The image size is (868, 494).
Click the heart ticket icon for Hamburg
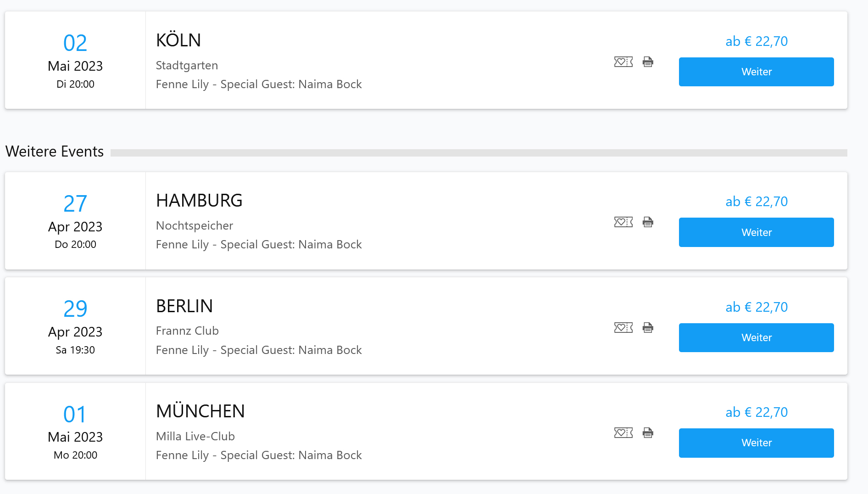[623, 222]
